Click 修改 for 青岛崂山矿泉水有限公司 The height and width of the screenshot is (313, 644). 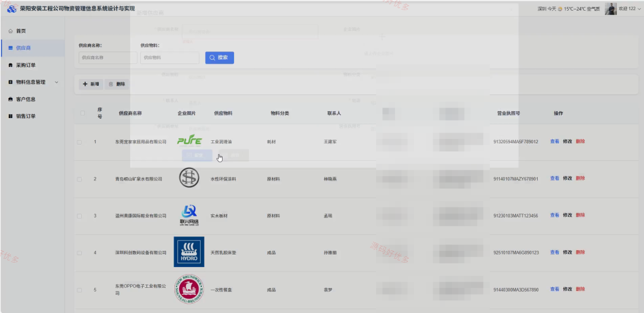[567, 178]
